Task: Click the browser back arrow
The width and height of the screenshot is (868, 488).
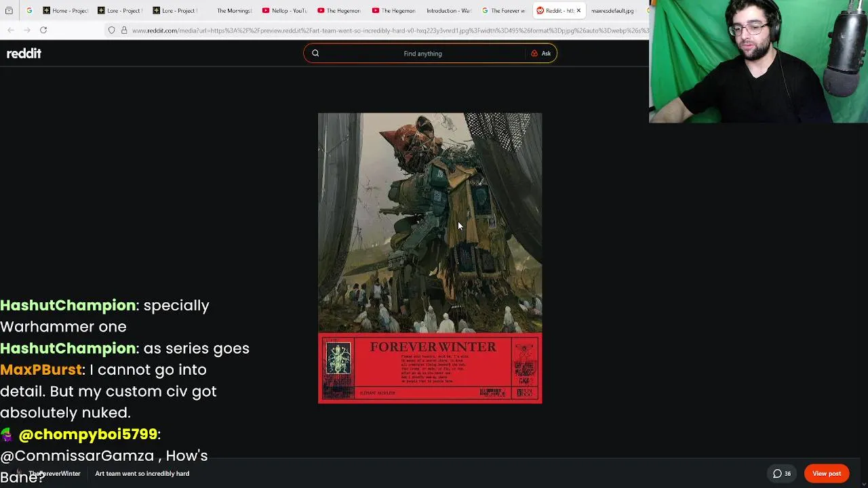Action: point(11,30)
